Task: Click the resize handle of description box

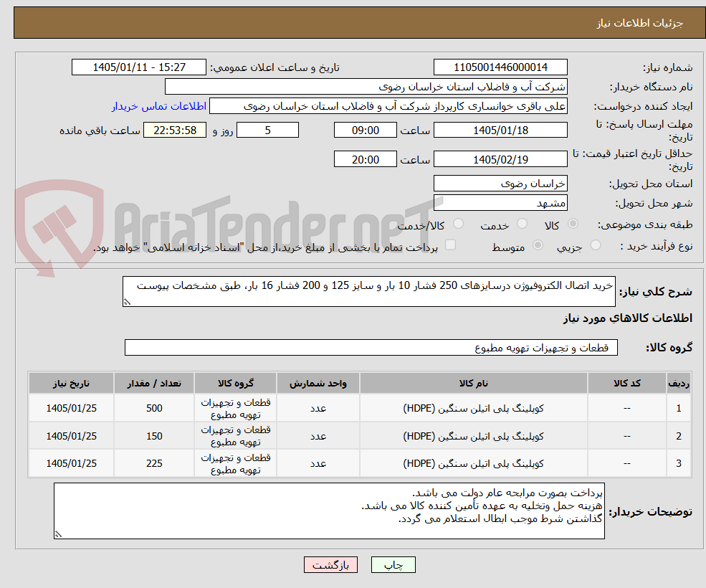Action: click(127, 302)
